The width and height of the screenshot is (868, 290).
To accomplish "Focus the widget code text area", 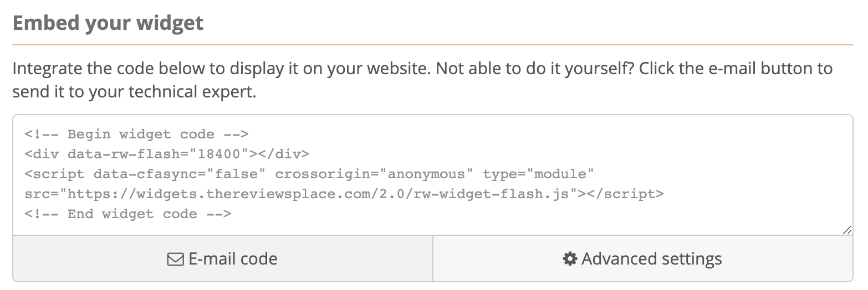I will coord(433,175).
